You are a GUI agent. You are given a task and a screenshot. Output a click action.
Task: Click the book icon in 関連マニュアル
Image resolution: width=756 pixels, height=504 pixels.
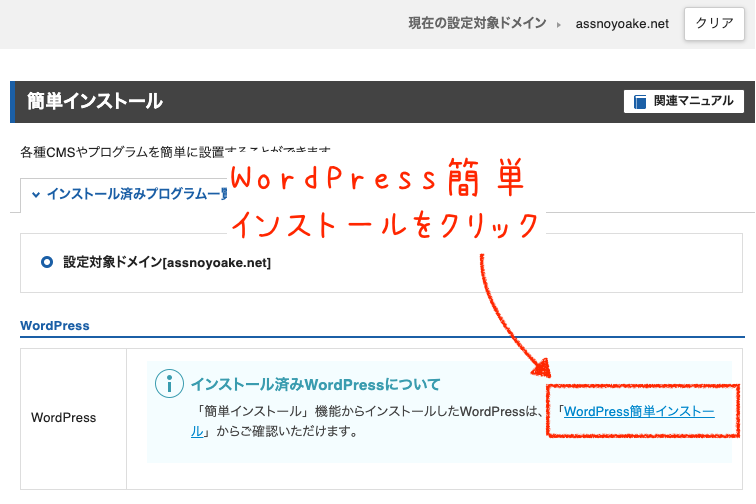click(640, 102)
